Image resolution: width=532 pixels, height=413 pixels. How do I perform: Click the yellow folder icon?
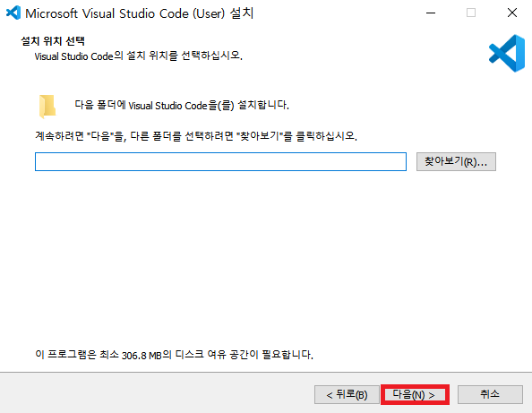47,107
